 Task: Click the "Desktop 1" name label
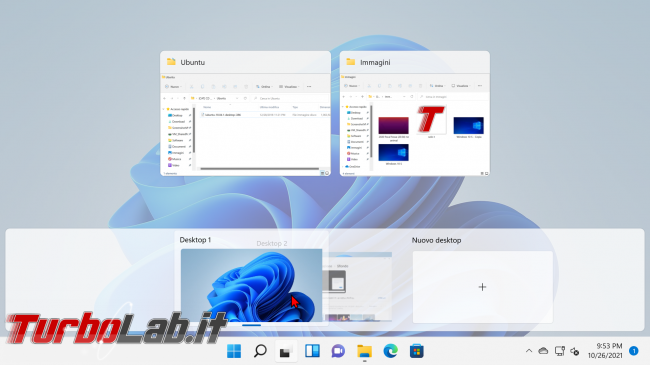pyautogui.click(x=195, y=240)
